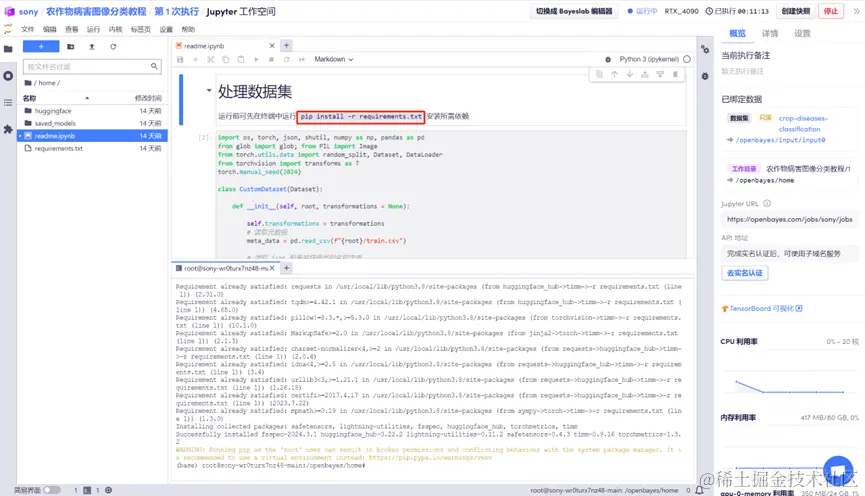Screen dimensions: 865x496
Task: Open the 运行 menu
Action: [x=93, y=29]
